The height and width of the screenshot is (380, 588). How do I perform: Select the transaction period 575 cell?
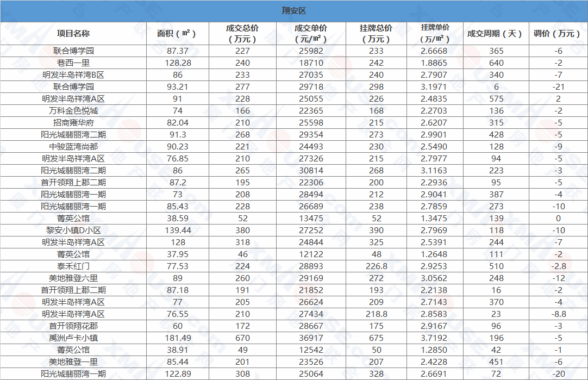coord(496,98)
